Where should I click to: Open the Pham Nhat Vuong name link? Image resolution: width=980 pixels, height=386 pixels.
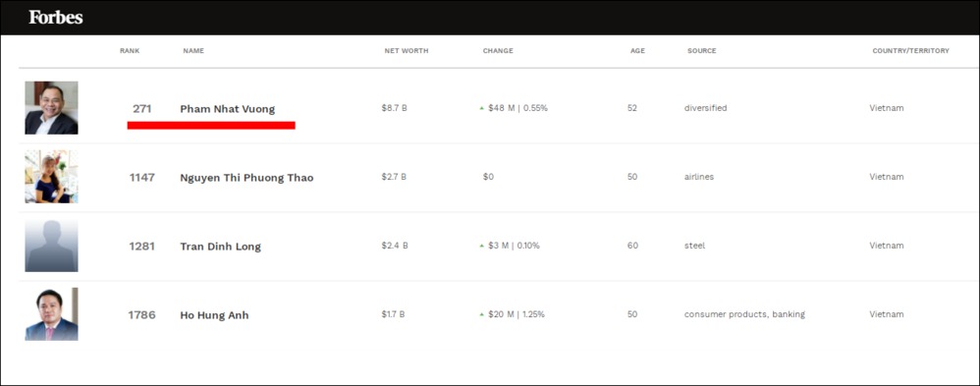pos(228,109)
